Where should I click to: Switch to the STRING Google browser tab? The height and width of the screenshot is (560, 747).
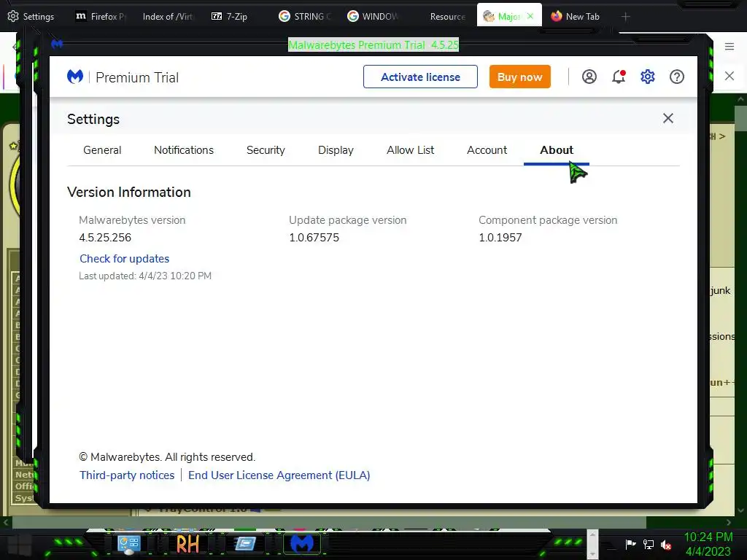(x=304, y=16)
